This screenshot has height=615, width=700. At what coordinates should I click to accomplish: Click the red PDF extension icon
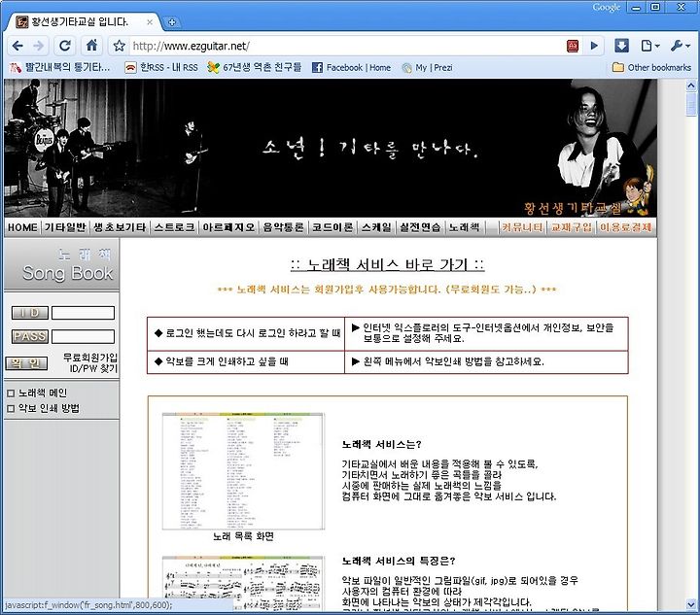[x=573, y=46]
